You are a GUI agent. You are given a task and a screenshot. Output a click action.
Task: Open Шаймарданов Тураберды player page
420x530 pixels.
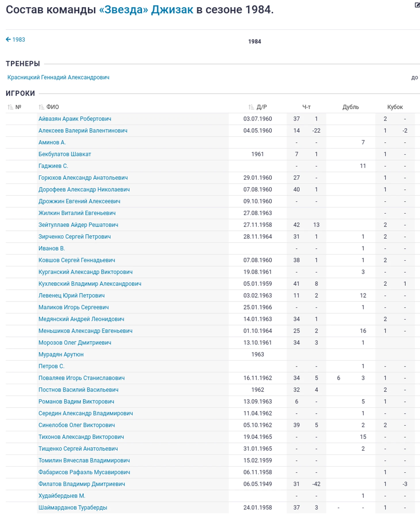click(73, 508)
